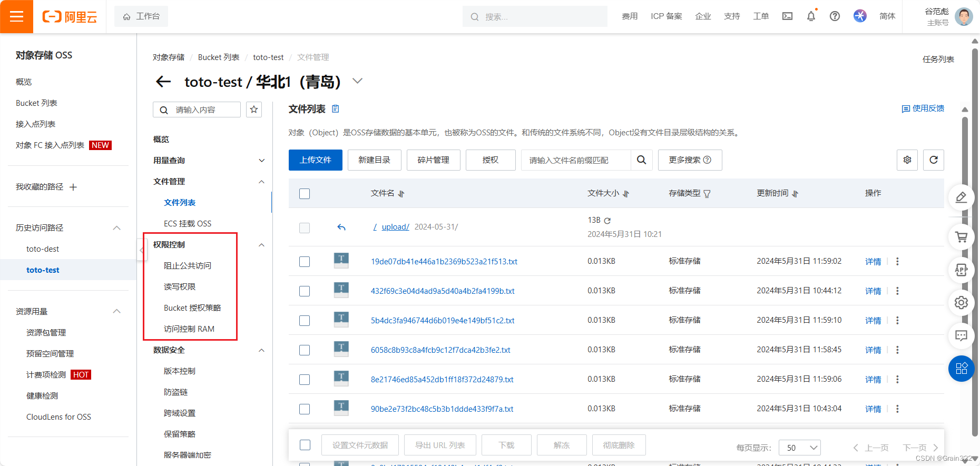
Task: Check the 90be2e73f2bc48c5b3b1ddde433f9f7a.txt row
Action: [305, 409]
